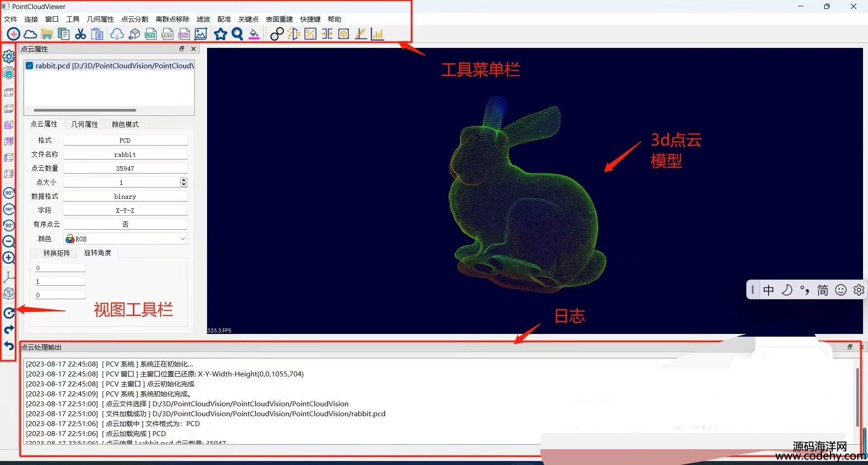Click the log output vertical scrollbar

pyautogui.click(x=858, y=398)
